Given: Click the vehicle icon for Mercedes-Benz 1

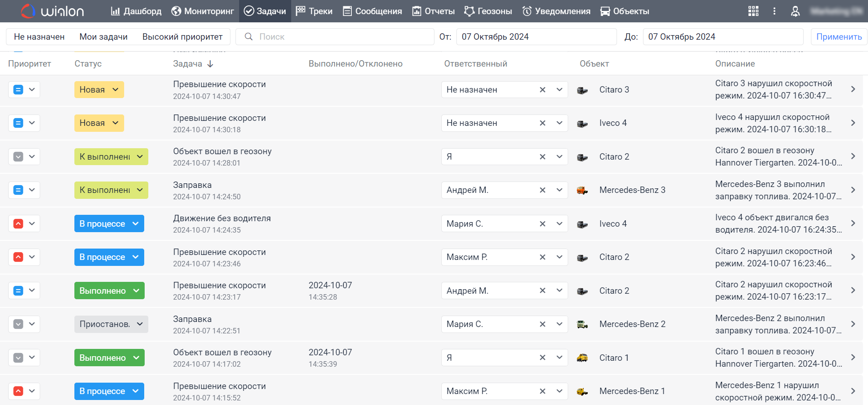Looking at the screenshot, I should pyautogui.click(x=582, y=391).
